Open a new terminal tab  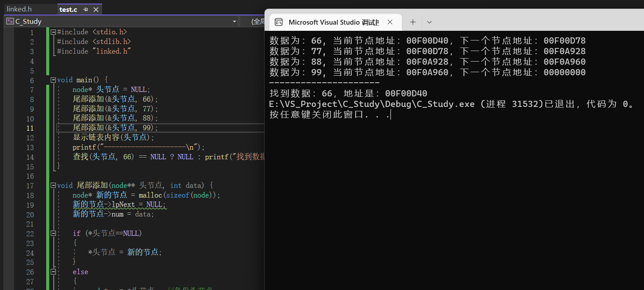(x=412, y=22)
